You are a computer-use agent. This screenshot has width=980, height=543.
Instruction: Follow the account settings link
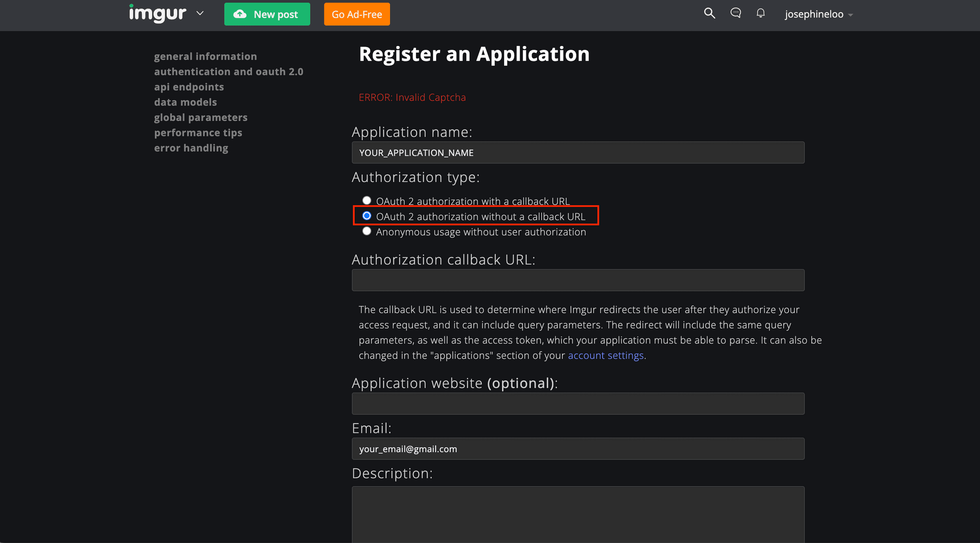(606, 355)
